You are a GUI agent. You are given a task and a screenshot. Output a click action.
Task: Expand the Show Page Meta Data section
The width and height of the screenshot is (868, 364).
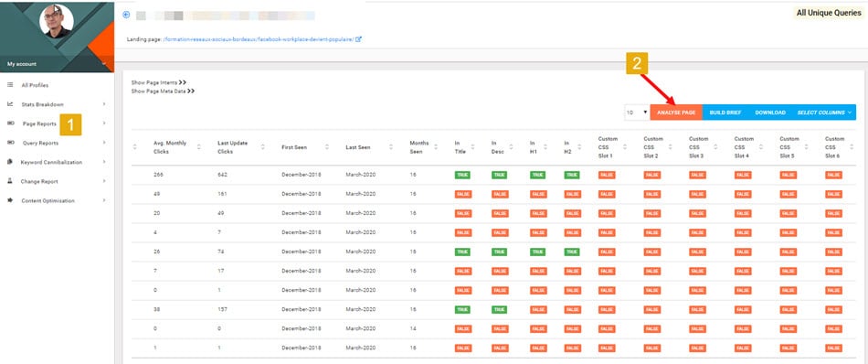pyautogui.click(x=163, y=91)
